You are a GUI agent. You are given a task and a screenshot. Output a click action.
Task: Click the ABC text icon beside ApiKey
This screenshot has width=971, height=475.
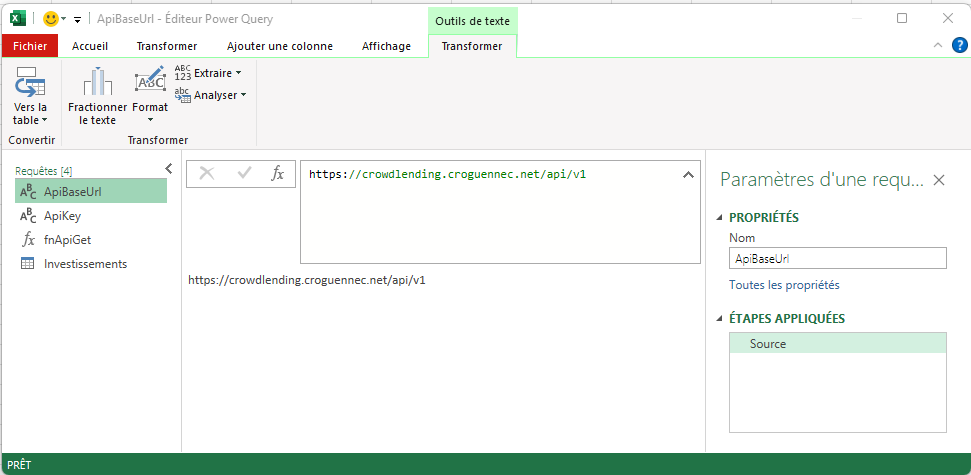pos(28,216)
